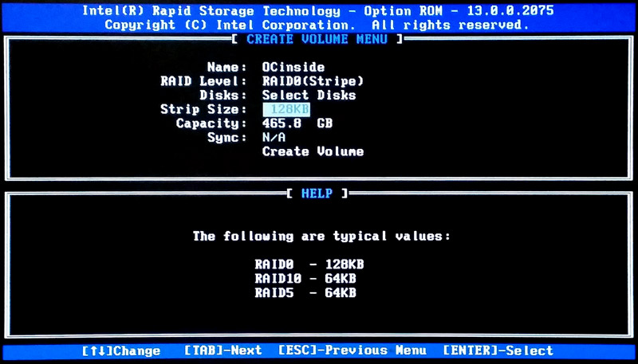Click the RAID5 - 64KB help line
638x364 pixels.
305,292
